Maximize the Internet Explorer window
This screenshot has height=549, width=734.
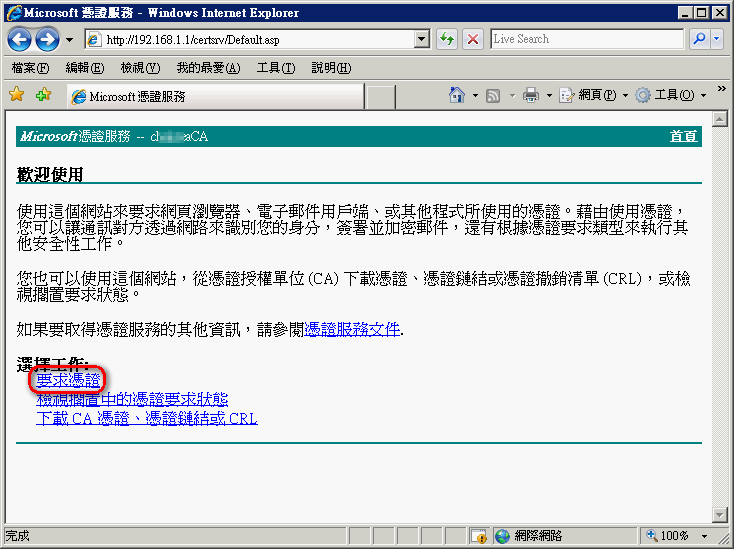[702, 13]
